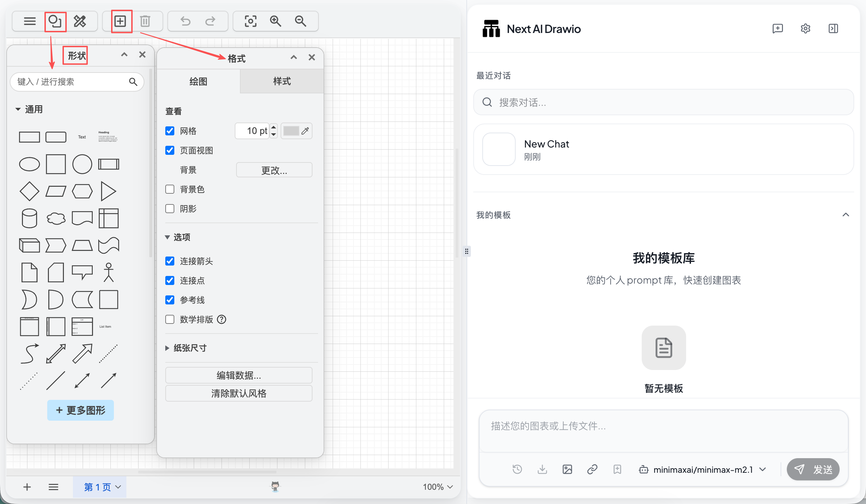Toggle the 参考线 guides checkbox
Viewport: 866px width, 504px height.
[170, 300]
